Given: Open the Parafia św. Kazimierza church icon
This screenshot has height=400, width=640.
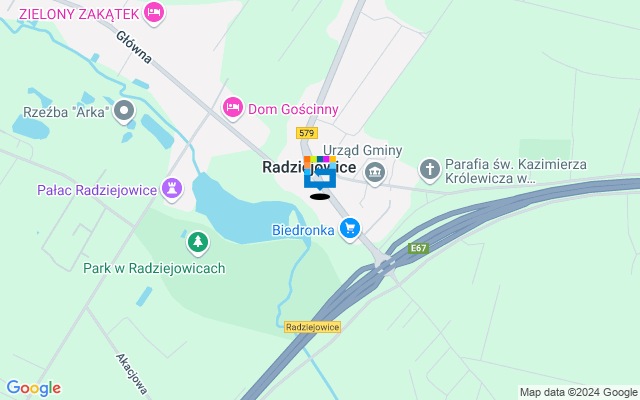Looking at the screenshot, I should click(430, 169).
